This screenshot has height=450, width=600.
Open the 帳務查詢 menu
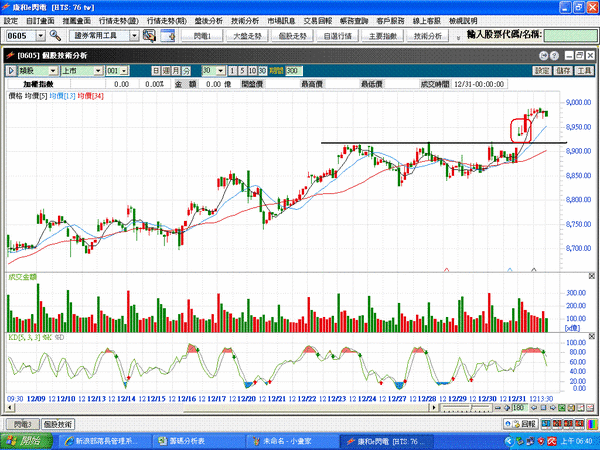point(354,21)
